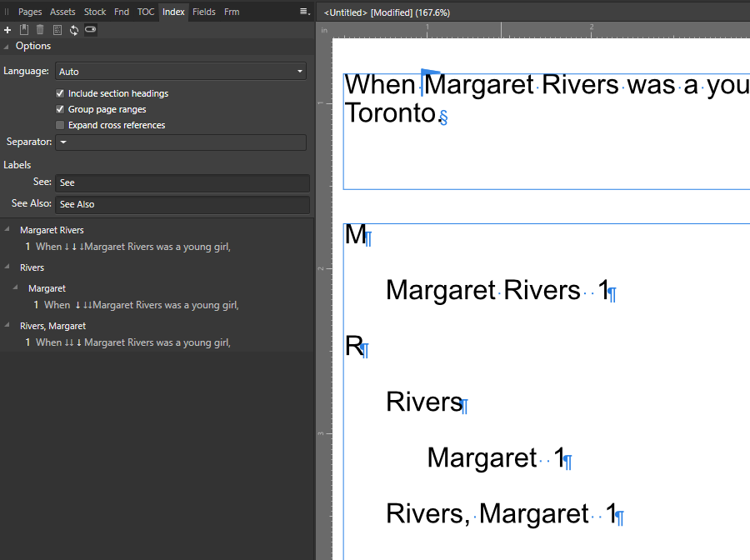Select the Rivers, Margaret index entry
This screenshot has height=560, width=750.
(x=52, y=326)
